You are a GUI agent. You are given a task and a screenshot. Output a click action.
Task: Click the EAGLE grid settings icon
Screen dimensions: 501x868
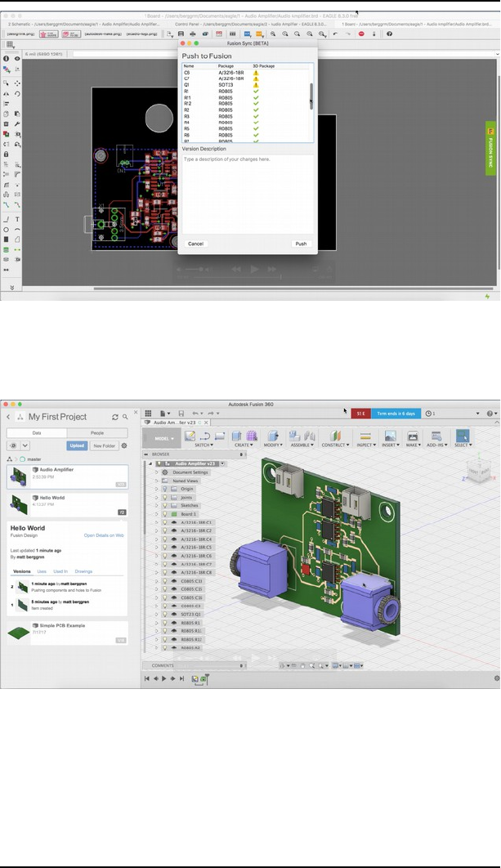point(10,44)
